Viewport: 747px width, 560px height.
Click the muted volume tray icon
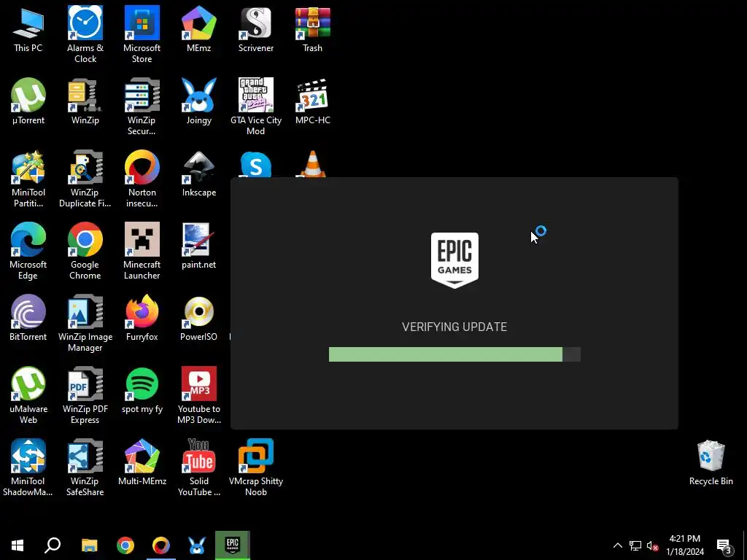pos(652,545)
